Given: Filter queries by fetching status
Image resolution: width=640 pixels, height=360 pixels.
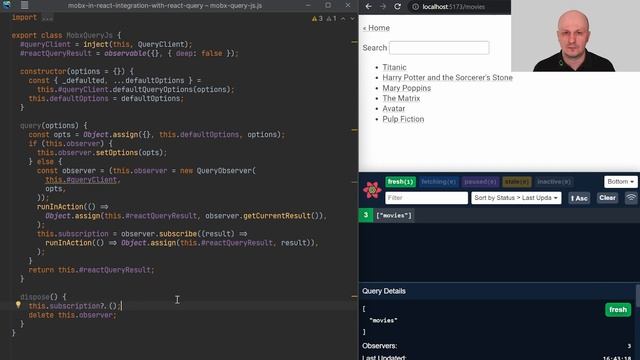Looking at the screenshot, I should click(x=438, y=182).
